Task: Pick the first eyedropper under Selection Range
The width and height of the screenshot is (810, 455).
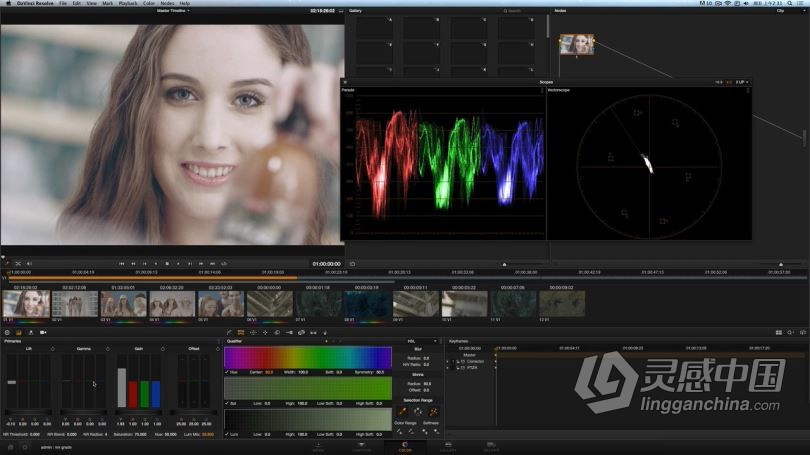Action: click(x=402, y=412)
